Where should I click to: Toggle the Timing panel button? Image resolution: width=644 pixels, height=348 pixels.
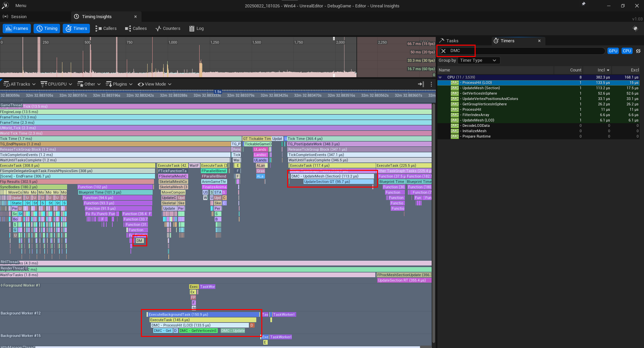click(47, 29)
